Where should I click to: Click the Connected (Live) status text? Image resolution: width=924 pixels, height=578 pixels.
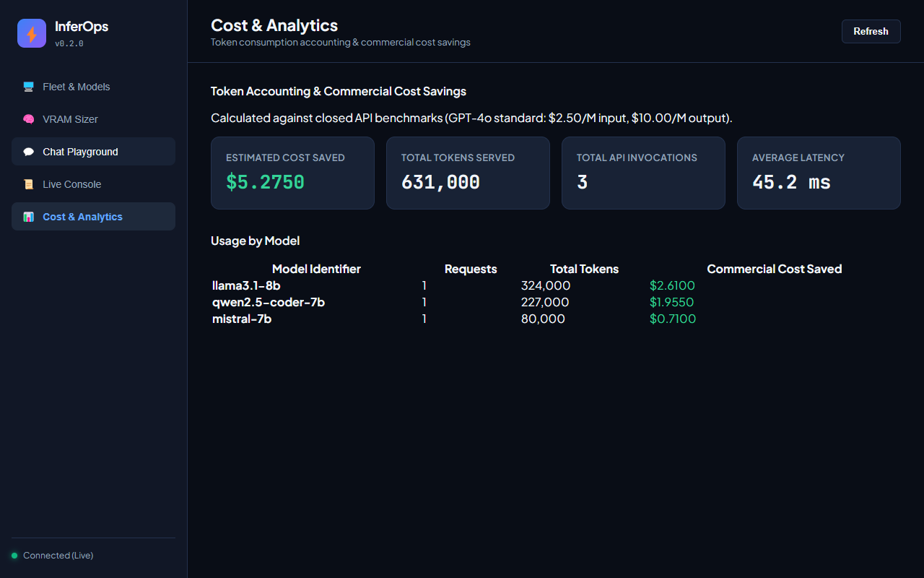(58, 556)
